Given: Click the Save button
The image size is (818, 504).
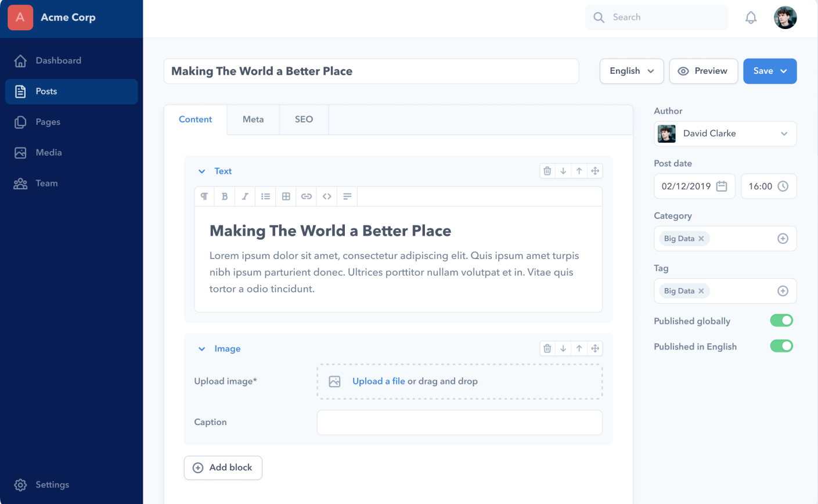Looking at the screenshot, I should (770, 71).
